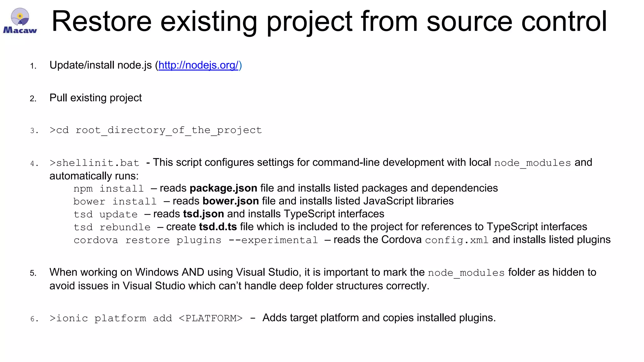Select the 'Pull existing project' step text
Image resolution: width=644 pixels, height=362 pixels.
click(x=96, y=98)
